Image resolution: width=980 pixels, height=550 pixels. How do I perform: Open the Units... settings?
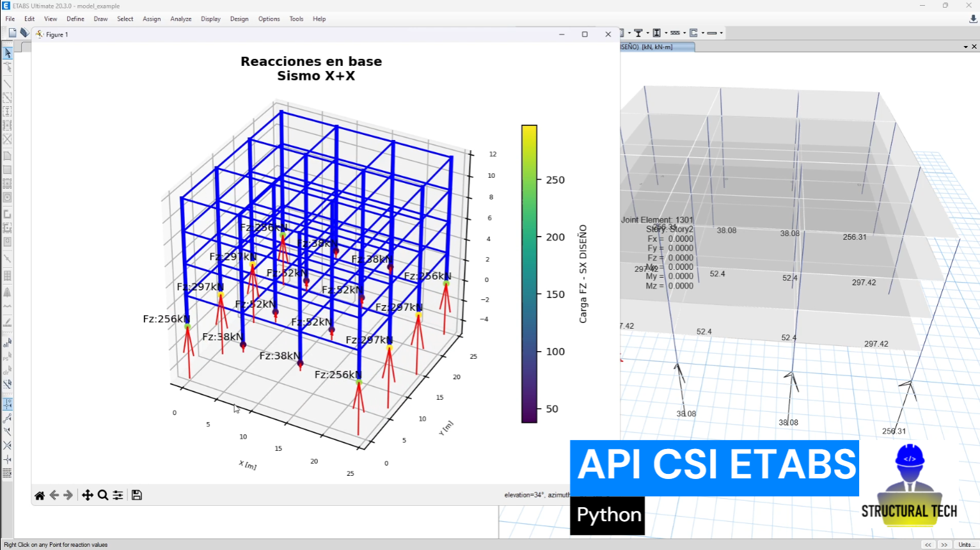(x=967, y=545)
